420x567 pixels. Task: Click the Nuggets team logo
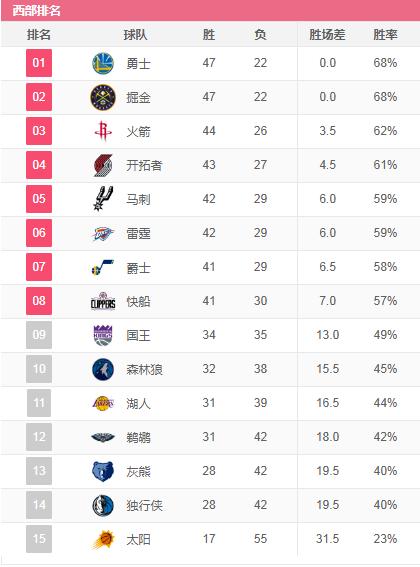[103, 97]
